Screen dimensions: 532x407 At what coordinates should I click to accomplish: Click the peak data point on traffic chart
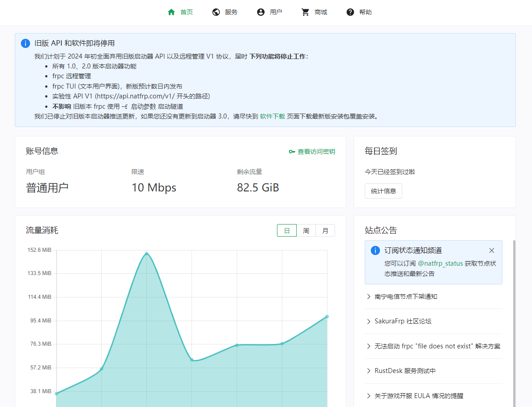[146, 254]
